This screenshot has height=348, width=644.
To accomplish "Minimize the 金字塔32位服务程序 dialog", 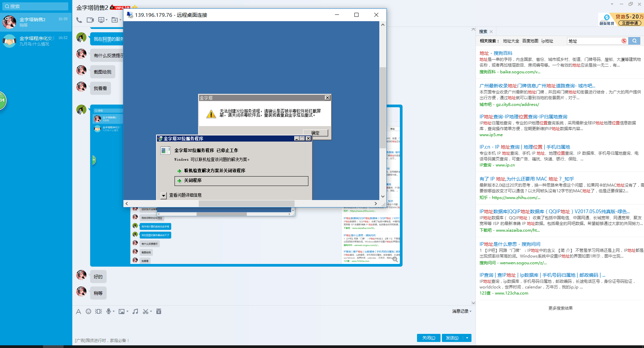I will [x=297, y=139].
